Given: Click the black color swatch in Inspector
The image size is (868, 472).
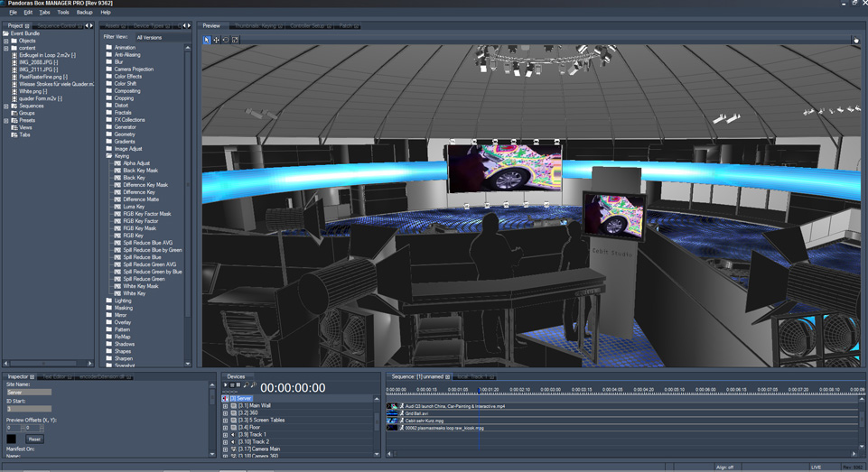Looking at the screenshot, I should (11, 439).
